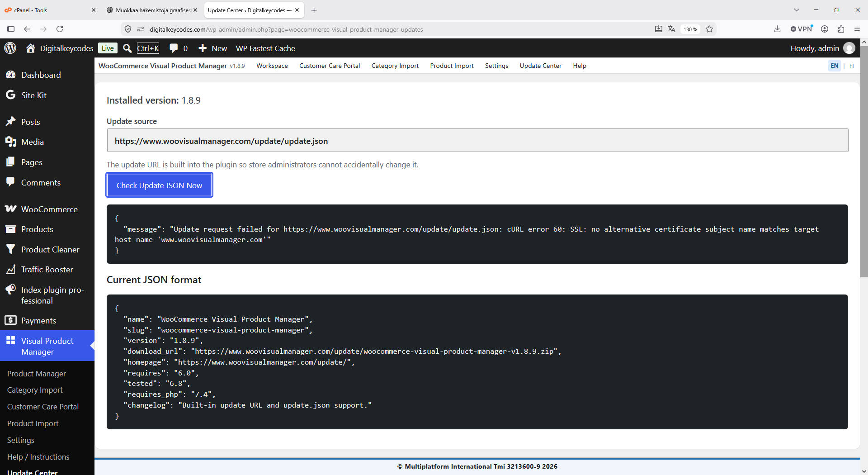Click the page vertical scrollbar thumb

click(x=864, y=161)
